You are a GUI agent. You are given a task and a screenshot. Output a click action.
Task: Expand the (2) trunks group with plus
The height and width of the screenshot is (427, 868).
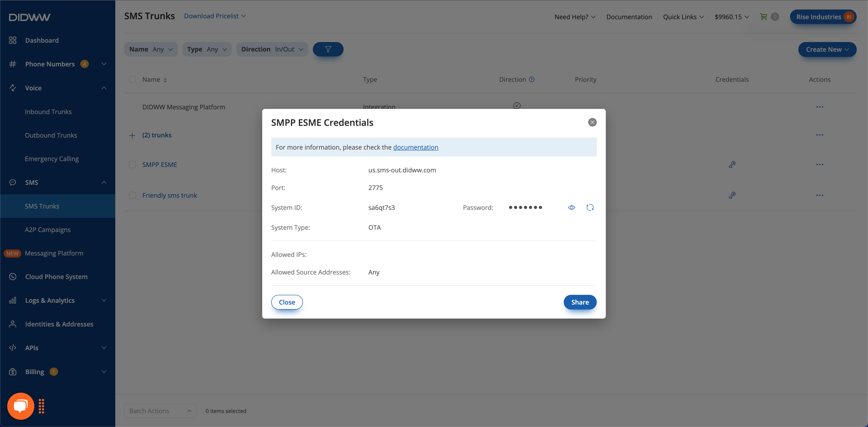(x=132, y=135)
